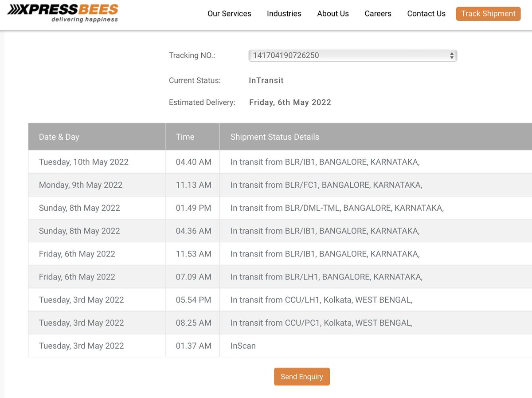The width and height of the screenshot is (532, 398).
Task: Go to Contact Us page
Action: [x=426, y=14]
